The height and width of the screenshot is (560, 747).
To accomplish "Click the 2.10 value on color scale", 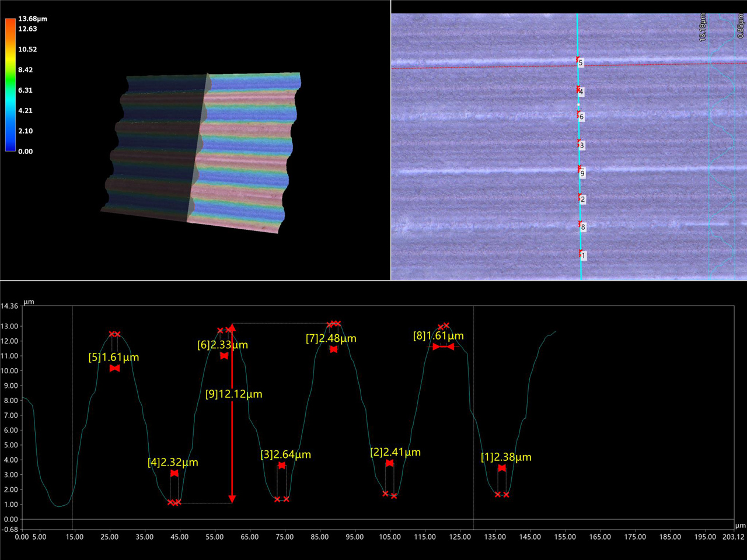I will [25, 131].
